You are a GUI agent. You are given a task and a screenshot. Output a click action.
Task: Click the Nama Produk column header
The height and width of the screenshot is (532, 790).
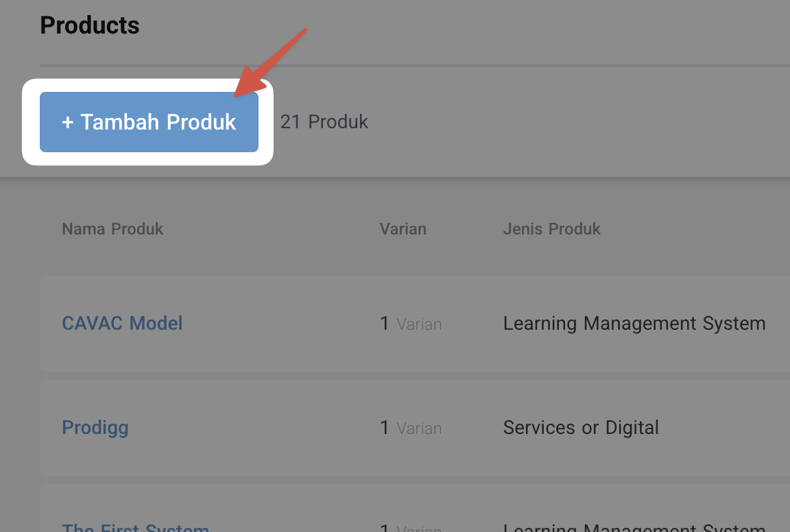click(x=112, y=228)
